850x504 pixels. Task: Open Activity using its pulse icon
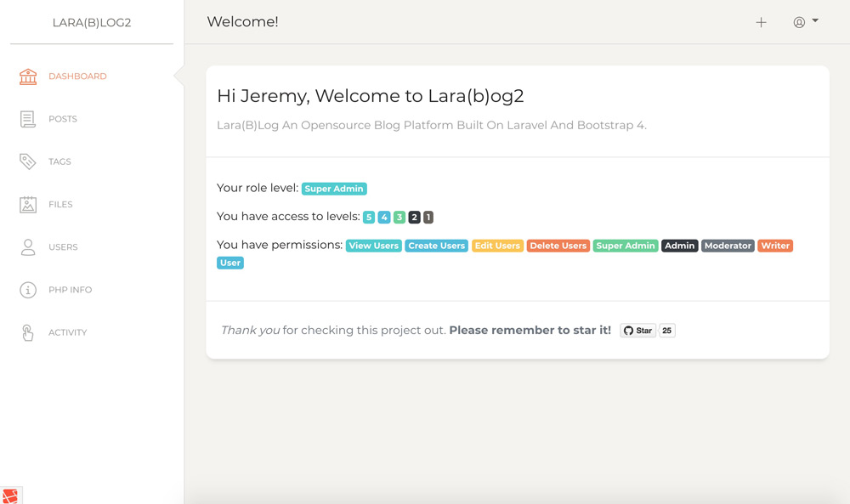(28, 331)
